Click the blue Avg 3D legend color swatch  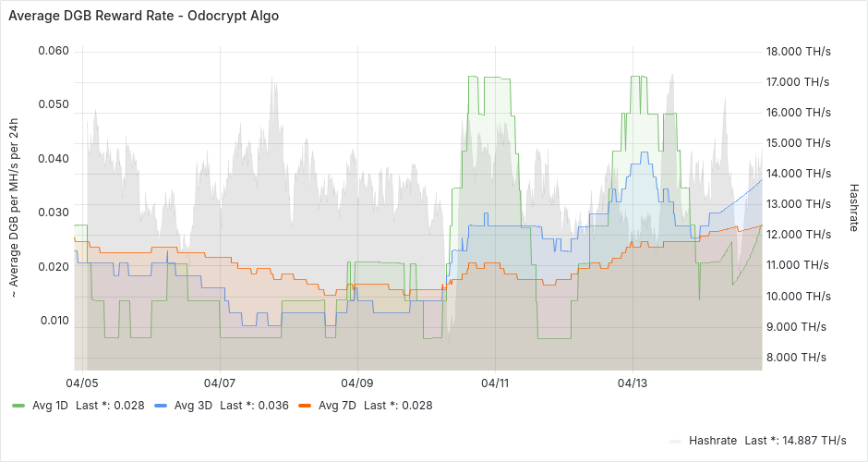click(161, 406)
